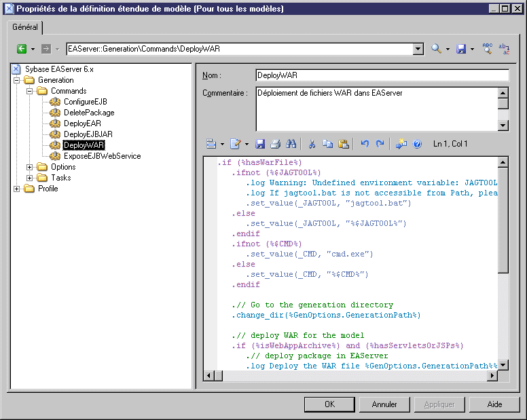Click the Save floppy icon in top toolbar
This screenshot has height=420, width=527.
pos(461,49)
